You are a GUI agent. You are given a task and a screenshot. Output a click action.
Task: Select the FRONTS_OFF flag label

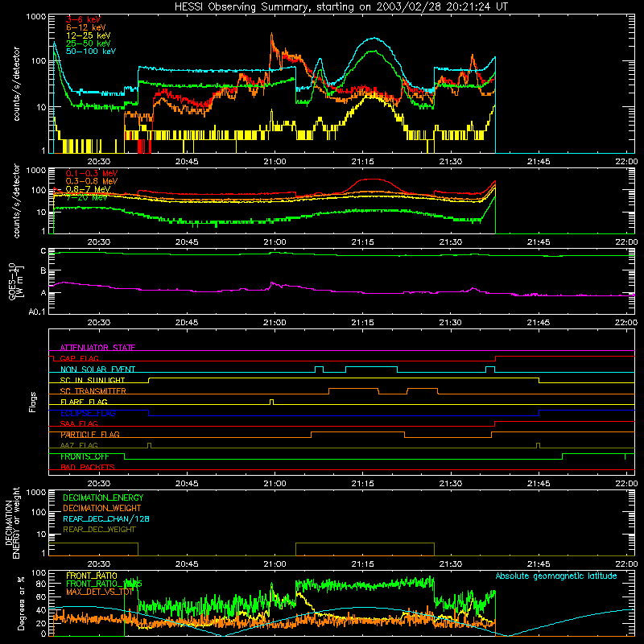point(85,456)
